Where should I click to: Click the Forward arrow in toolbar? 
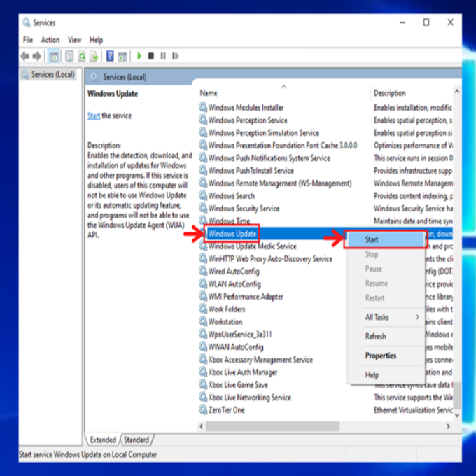pos(37,56)
